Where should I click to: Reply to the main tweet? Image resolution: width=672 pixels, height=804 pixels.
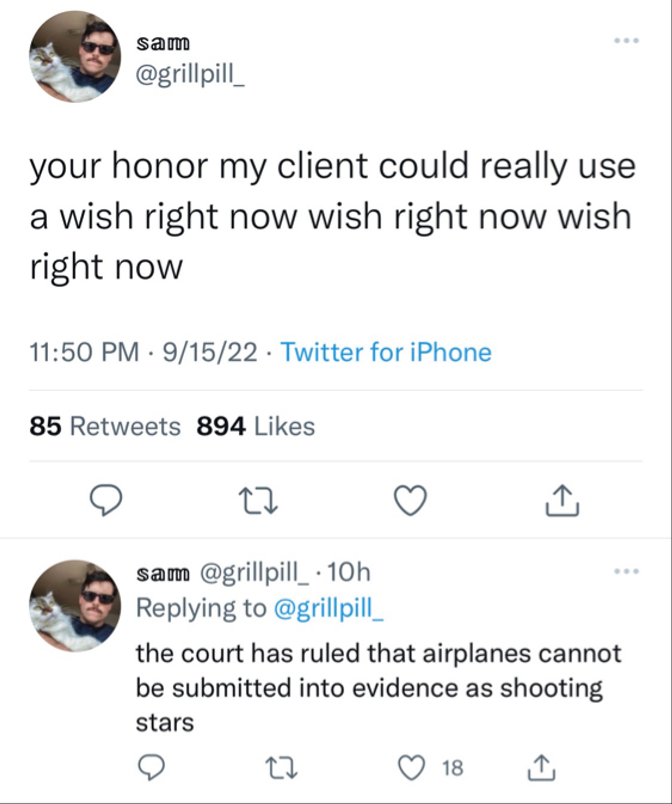coord(106,500)
